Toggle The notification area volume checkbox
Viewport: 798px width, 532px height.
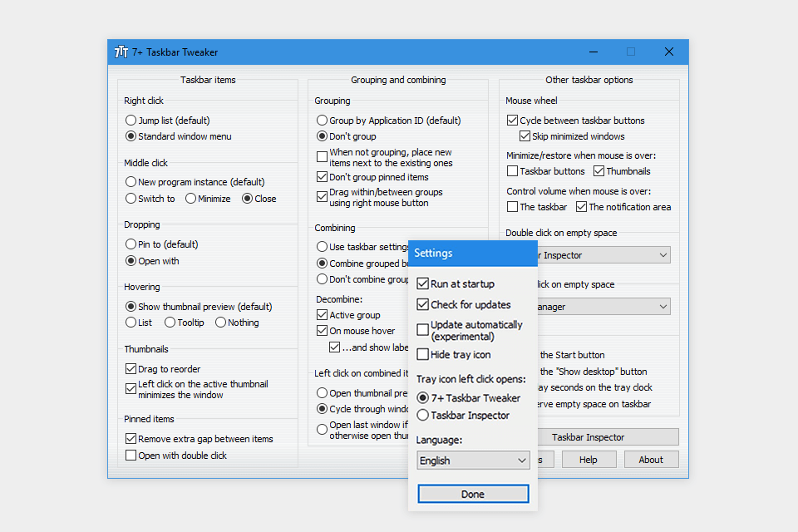click(581, 207)
